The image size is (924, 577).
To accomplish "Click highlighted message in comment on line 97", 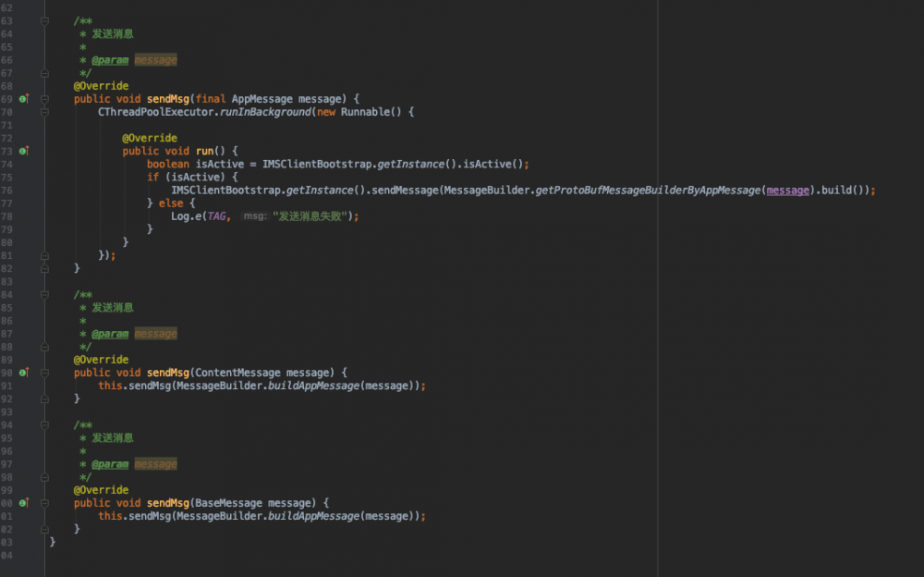I will (155, 464).
